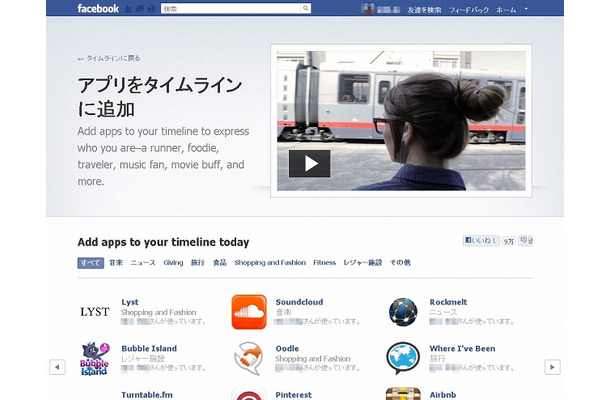Click タイムラインに戻る link
The width and height of the screenshot is (610, 400).
[x=109, y=58]
